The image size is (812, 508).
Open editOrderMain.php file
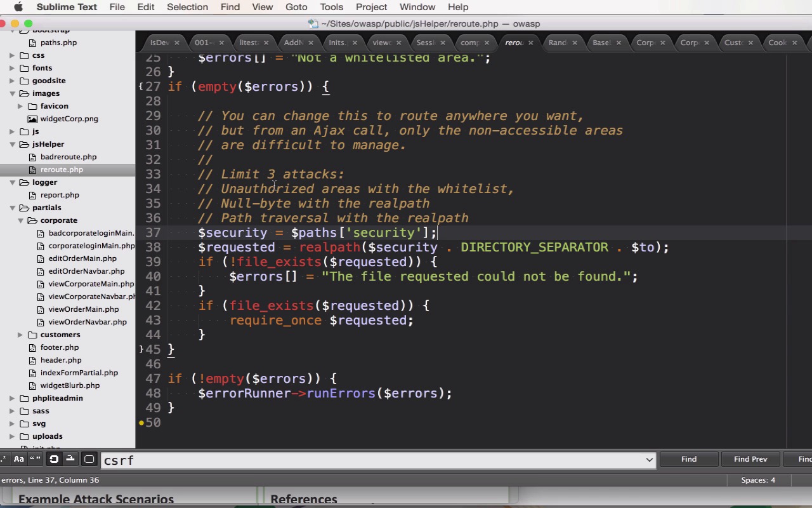pos(82,258)
